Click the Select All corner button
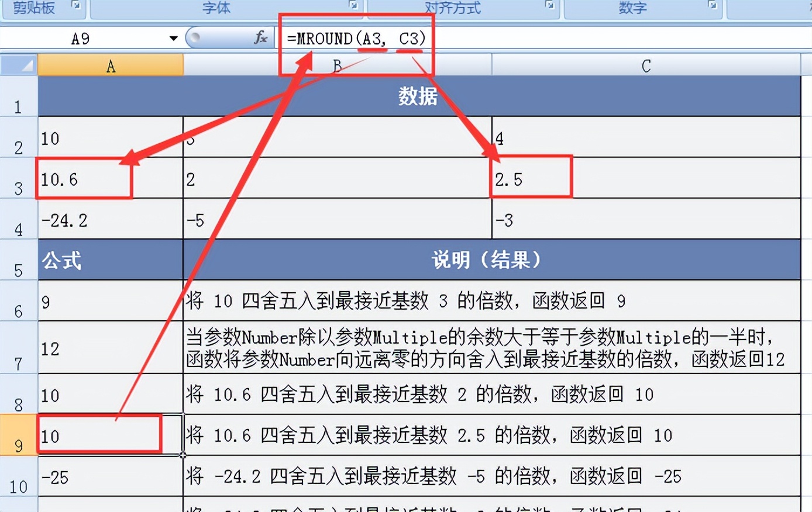 click(19, 65)
